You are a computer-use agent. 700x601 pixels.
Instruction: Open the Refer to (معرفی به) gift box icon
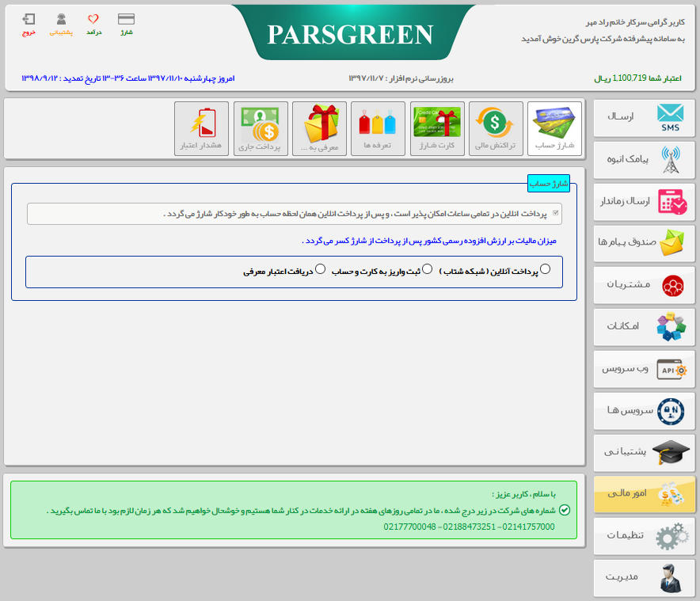pyautogui.click(x=319, y=128)
